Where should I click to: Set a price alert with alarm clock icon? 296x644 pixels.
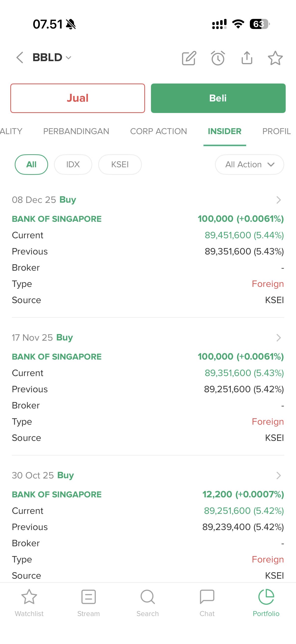218,58
